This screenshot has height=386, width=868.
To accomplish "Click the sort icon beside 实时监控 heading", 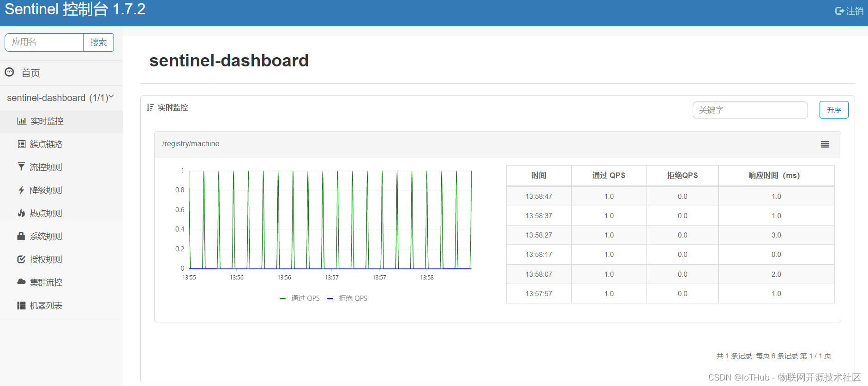I will pos(150,107).
